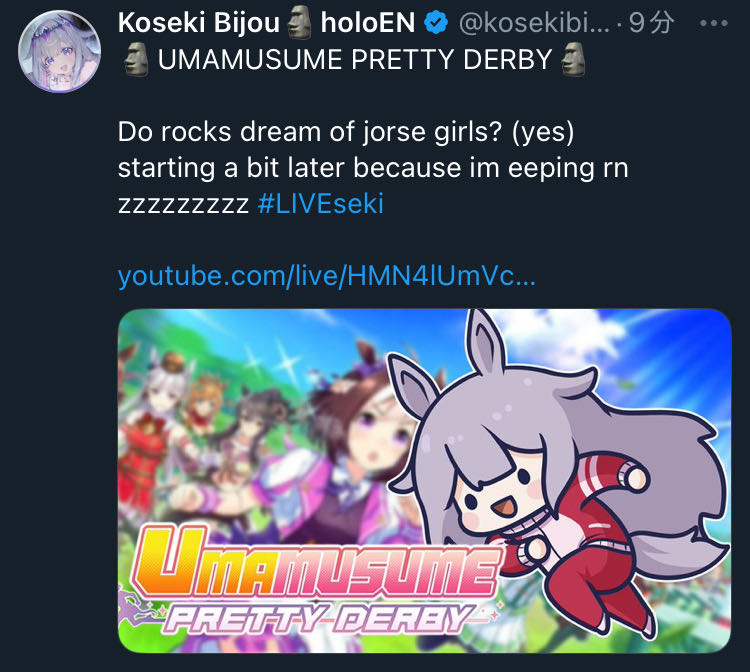Click the holoEN text in name
This screenshot has height=672, width=750.
[x=368, y=22]
